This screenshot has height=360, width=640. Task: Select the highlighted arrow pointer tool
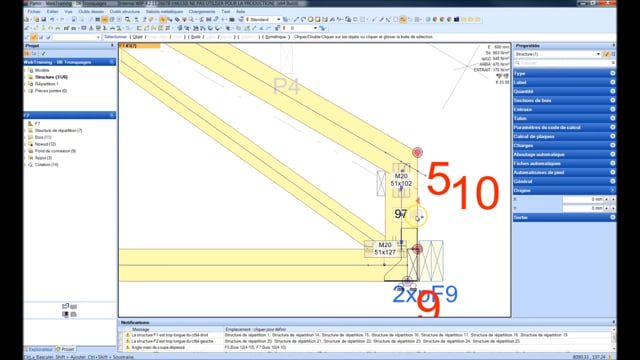click(x=163, y=19)
